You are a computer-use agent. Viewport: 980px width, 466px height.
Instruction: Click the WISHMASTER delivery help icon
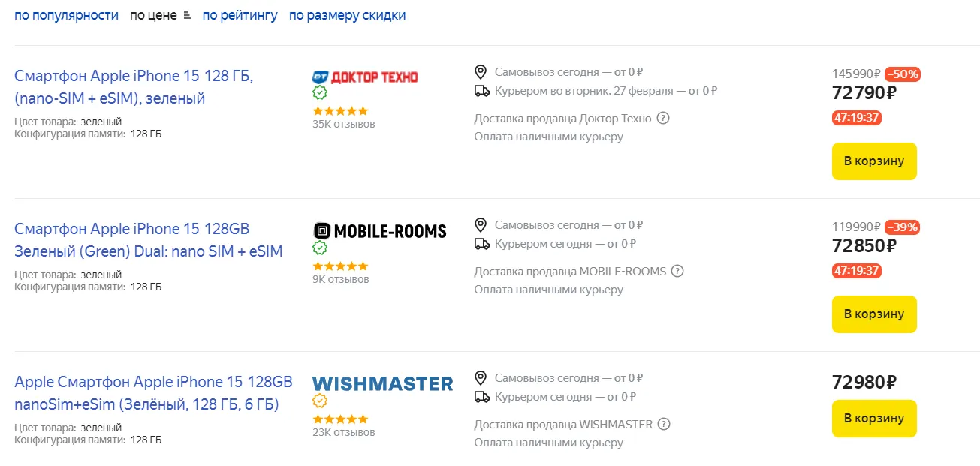tap(664, 424)
